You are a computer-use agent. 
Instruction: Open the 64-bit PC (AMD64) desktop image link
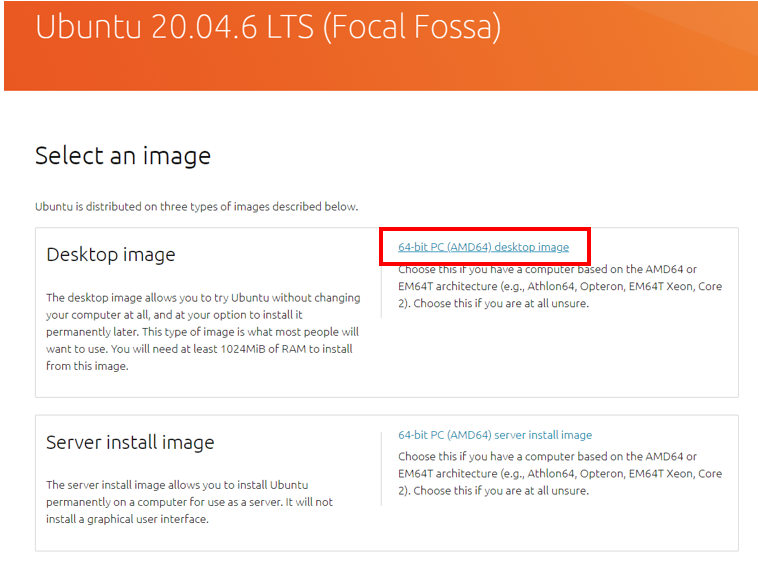point(483,247)
